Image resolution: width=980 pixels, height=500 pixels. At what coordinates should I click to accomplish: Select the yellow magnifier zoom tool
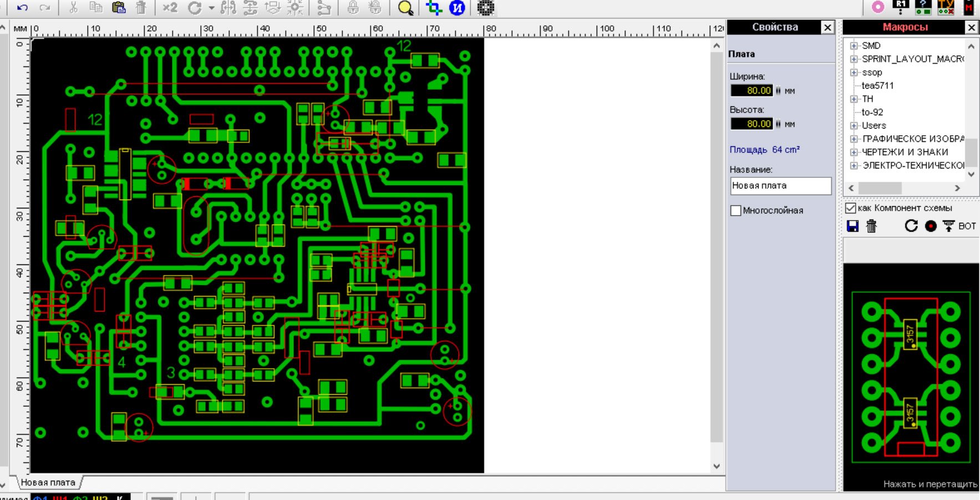click(x=405, y=8)
